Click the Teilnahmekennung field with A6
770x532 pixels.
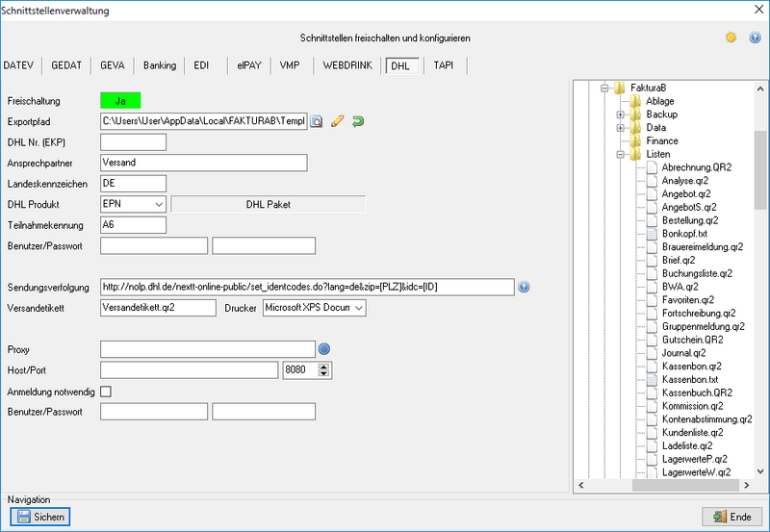coord(133,225)
